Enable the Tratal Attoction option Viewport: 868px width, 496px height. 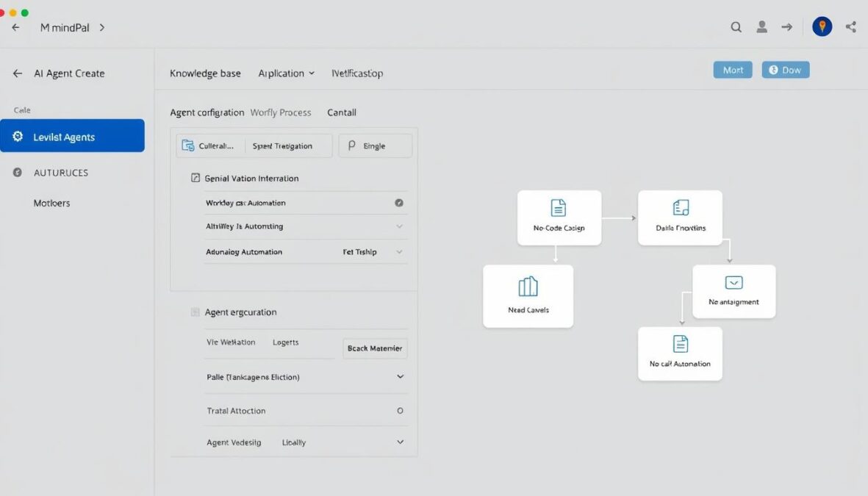point(399,411)
